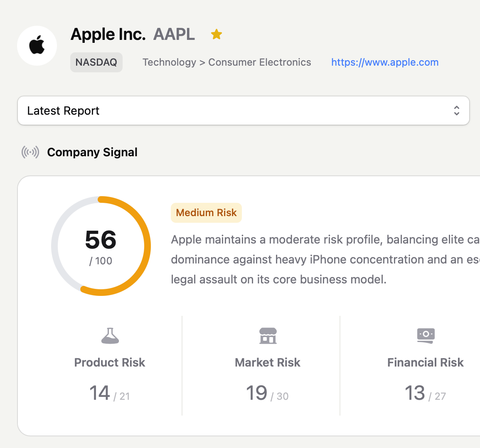Image resolution: width=480 pixels, height=448 pixels.
Task: Click the Market Risk storefront icon
Action: coord(268,336)
